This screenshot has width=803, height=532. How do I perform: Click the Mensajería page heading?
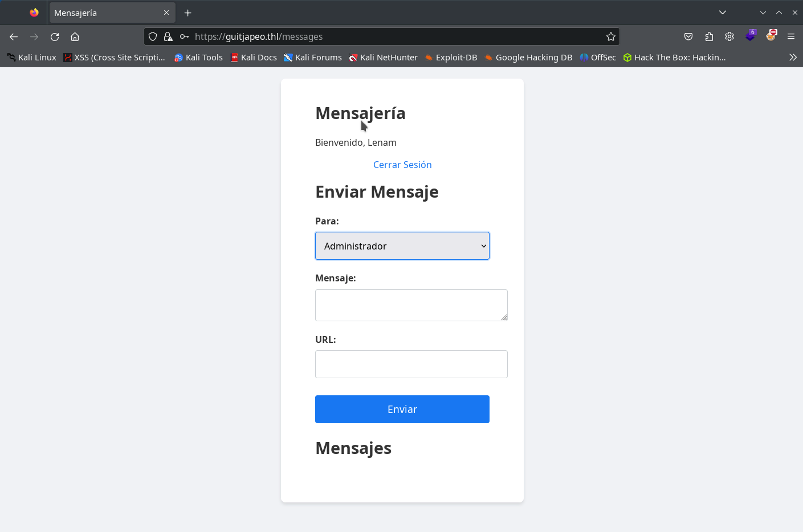(360, 113)
